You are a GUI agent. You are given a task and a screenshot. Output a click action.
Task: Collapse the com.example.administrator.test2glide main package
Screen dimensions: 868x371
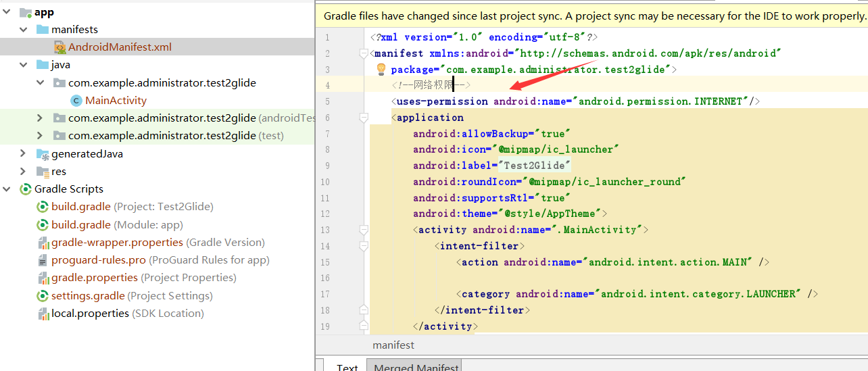41,82
